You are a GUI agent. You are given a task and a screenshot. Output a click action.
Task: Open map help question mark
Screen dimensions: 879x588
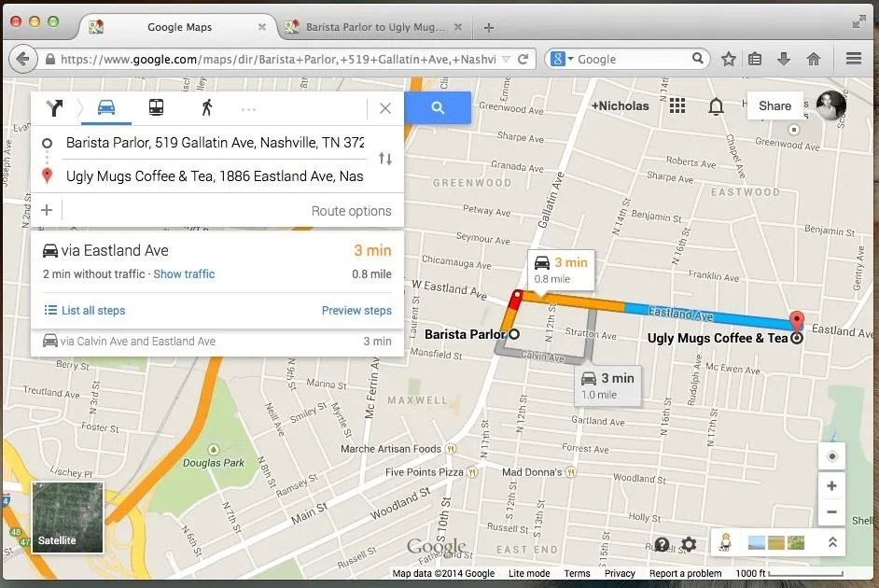pos(663,544)
